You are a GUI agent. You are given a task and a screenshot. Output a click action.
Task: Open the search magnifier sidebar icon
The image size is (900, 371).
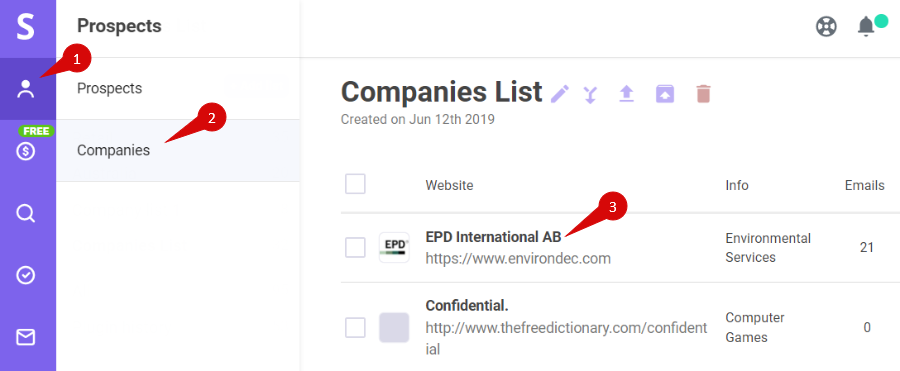(x=26, y=214)
